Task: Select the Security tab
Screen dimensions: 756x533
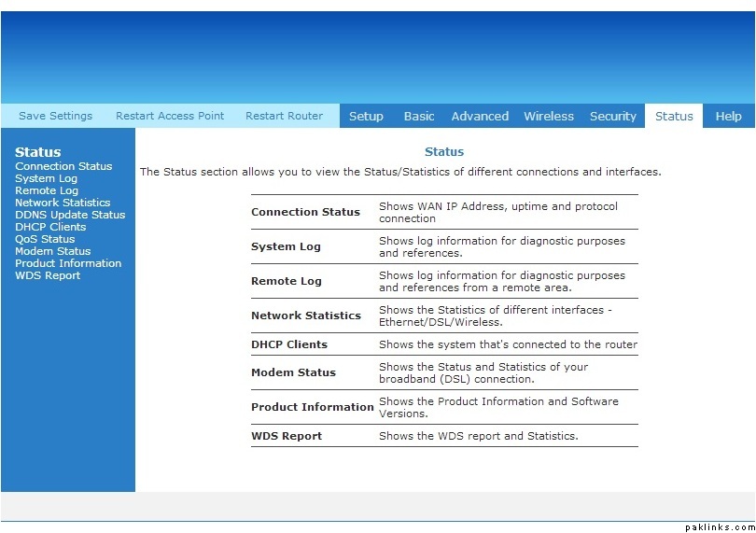Action: [x=612, y=116]
